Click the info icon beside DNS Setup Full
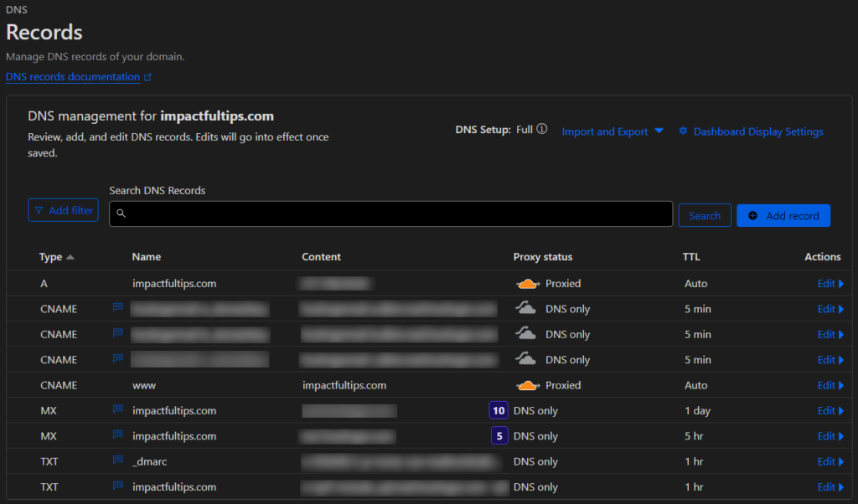 (542, 129)
